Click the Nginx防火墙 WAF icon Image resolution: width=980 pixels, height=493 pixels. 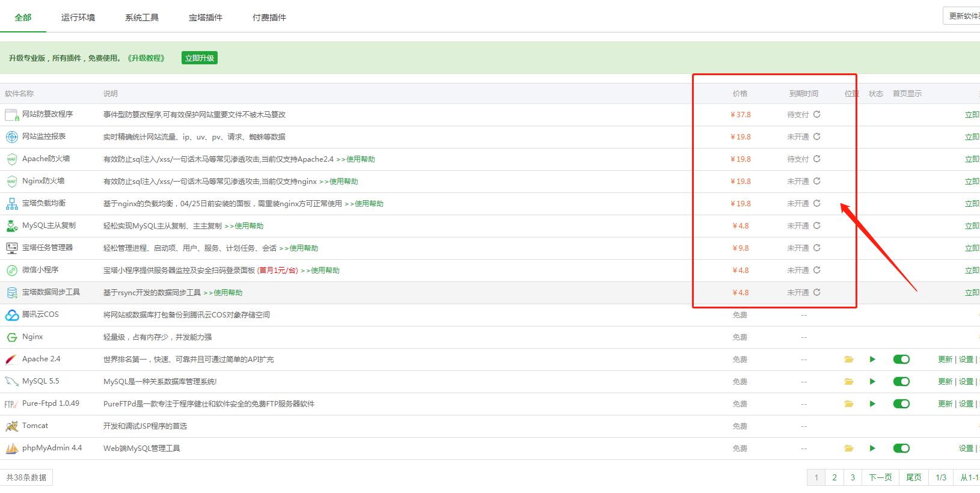click(x=11, y=182)
